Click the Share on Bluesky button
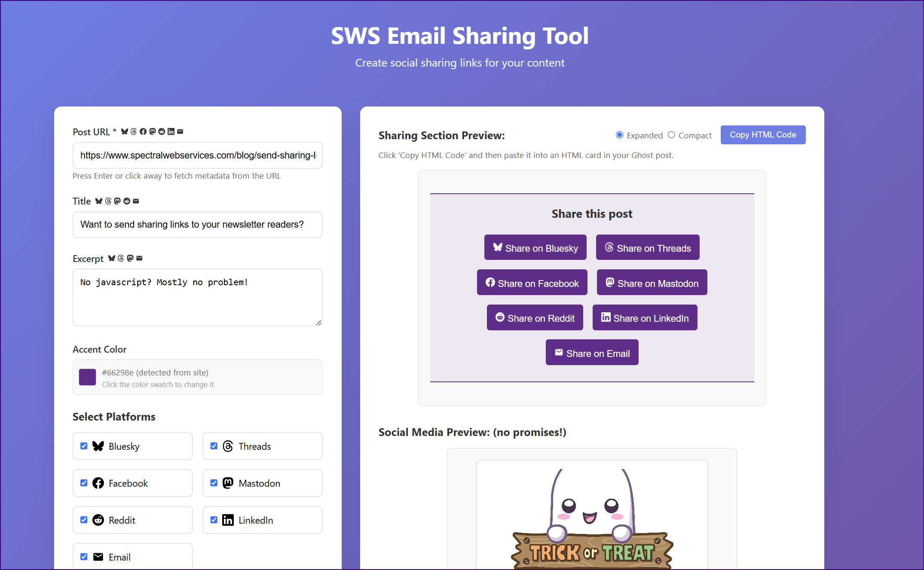This screenshot has width=924, height=570. tap(535, 247)
